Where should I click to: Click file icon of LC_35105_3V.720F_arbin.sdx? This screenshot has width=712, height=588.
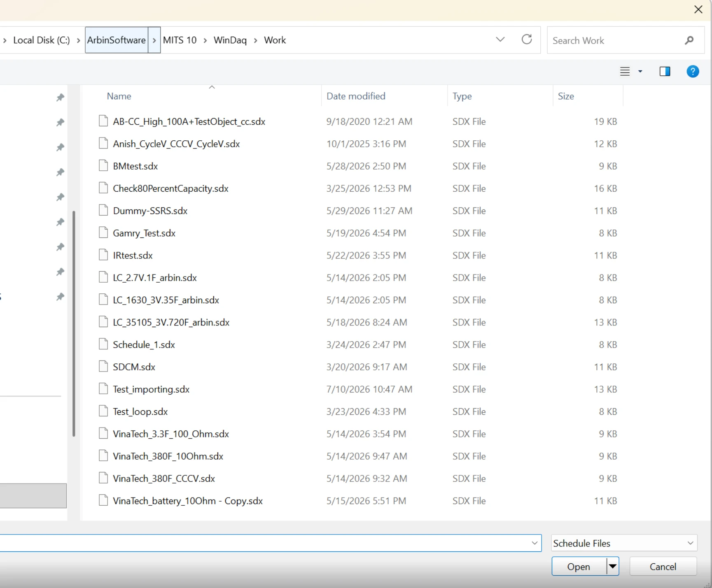pyautogui.click(x=103, y=322)
